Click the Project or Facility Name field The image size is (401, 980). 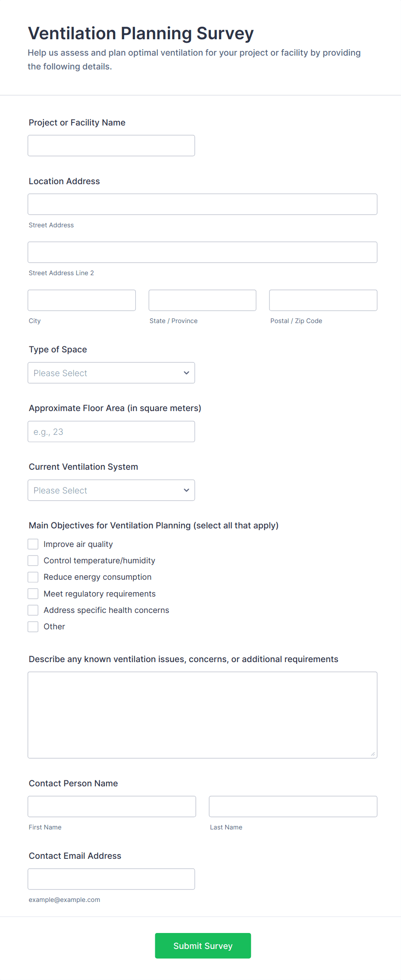coord(111,146)
